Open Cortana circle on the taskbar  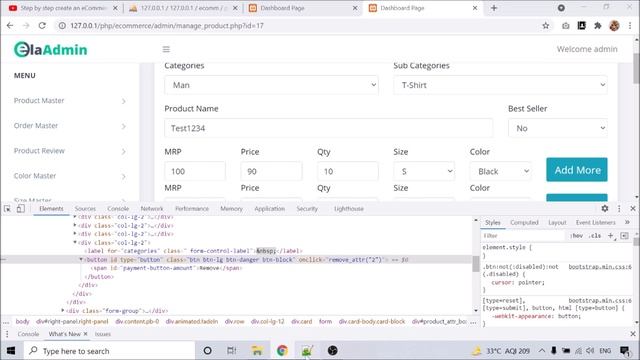click(207, 351)
